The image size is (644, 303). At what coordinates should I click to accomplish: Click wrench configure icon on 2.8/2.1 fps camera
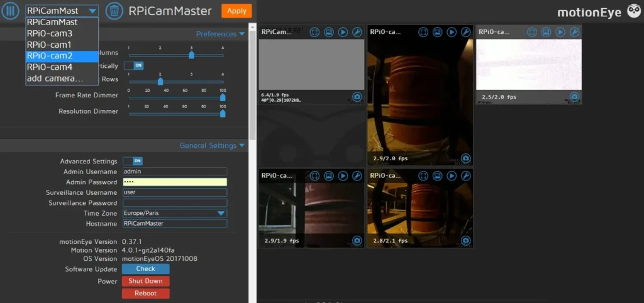point(466,176)
